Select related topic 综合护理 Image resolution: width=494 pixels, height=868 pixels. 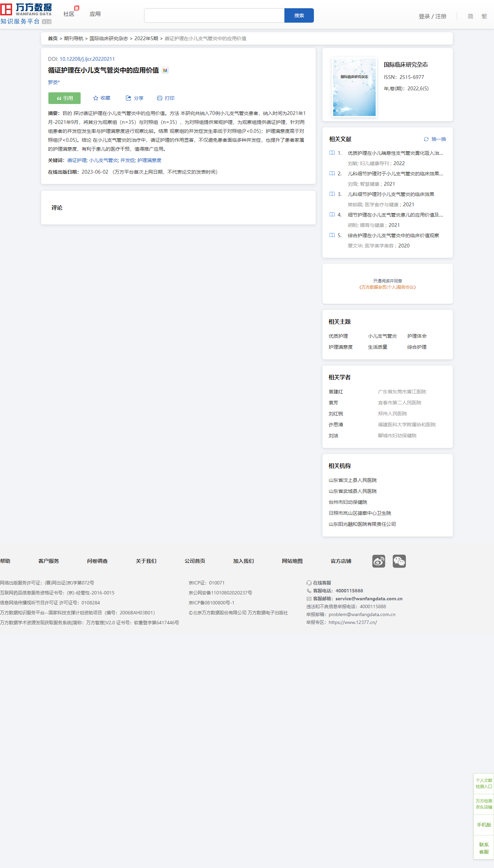(x=417, y=347)
